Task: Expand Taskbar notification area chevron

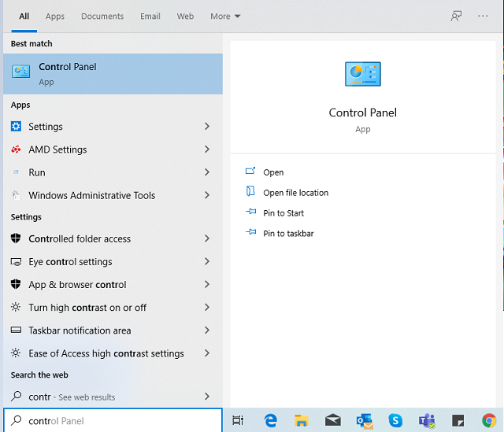Action: tap(207, 330)
